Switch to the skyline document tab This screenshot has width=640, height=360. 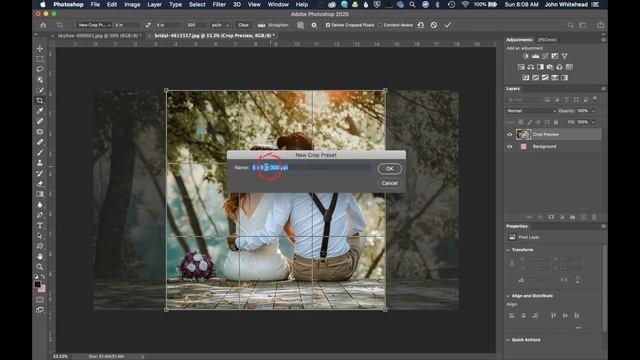click(x=99, y=36)
